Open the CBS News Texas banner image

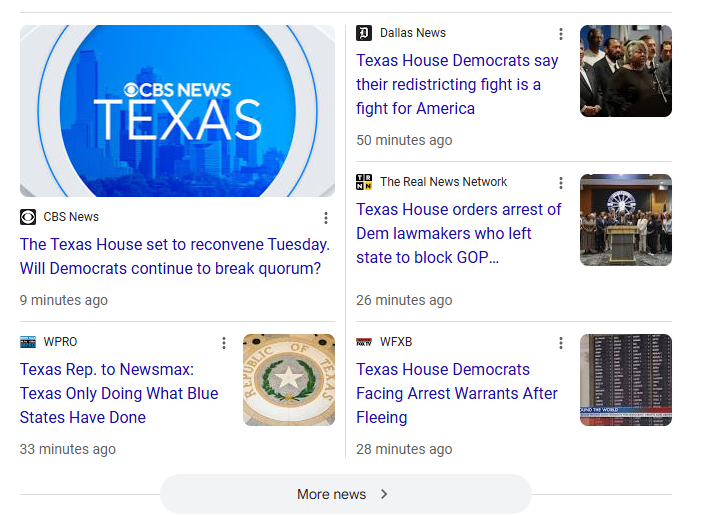pos(177,111)
